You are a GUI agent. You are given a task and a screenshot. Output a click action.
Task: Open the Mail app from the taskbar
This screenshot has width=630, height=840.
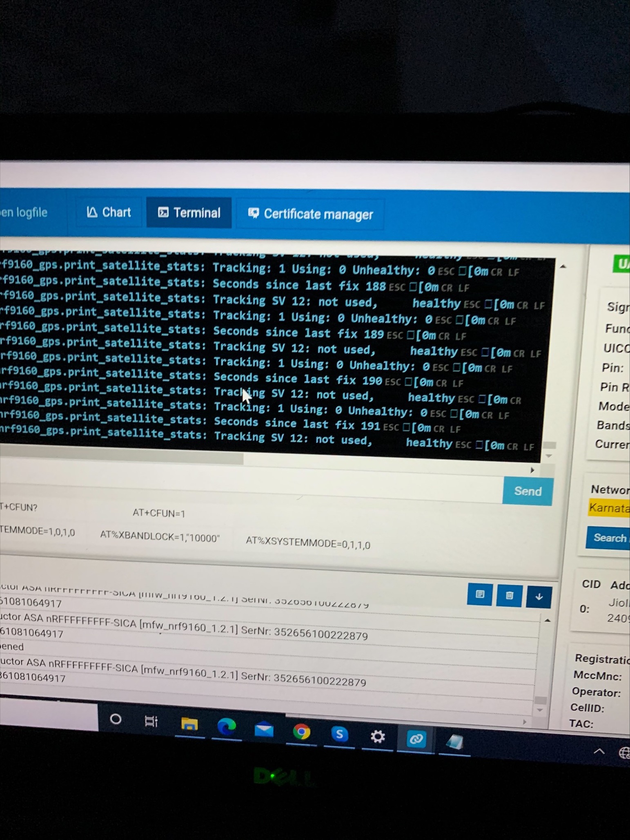point(264,730)
